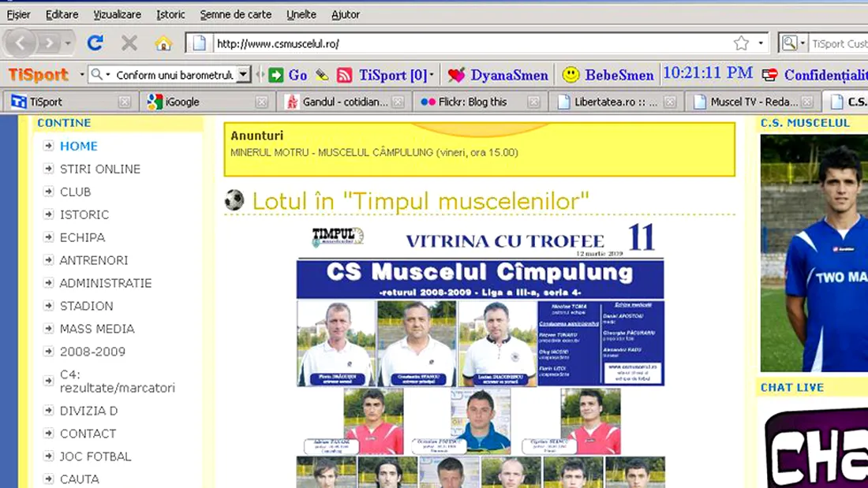Go to the home page via house icon
Viewport: 868px width, 488px height.
click(x=163, y=43)
